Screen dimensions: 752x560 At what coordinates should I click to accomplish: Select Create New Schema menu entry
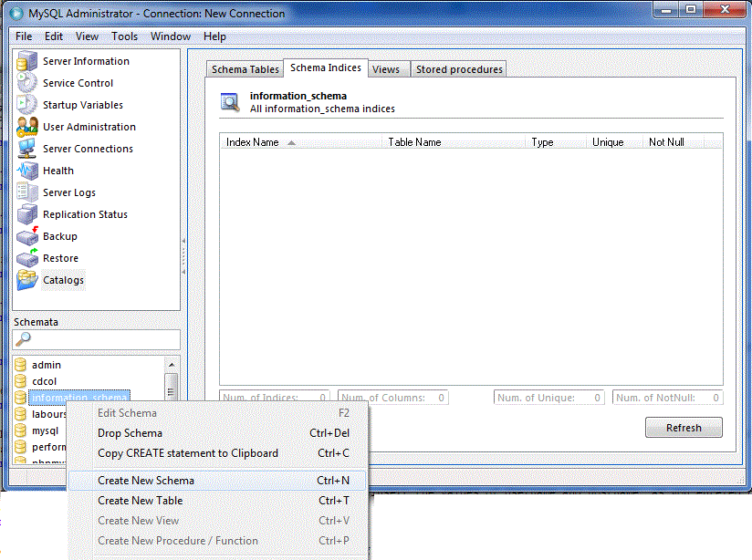pos(218,481)
